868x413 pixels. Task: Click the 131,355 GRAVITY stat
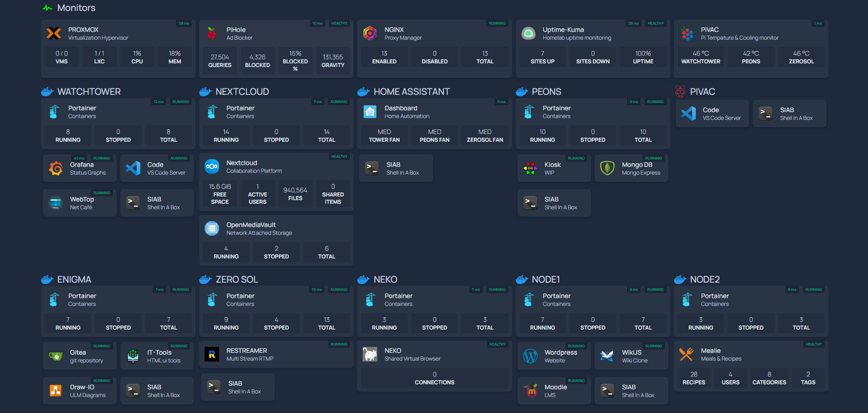click(333, 61)
